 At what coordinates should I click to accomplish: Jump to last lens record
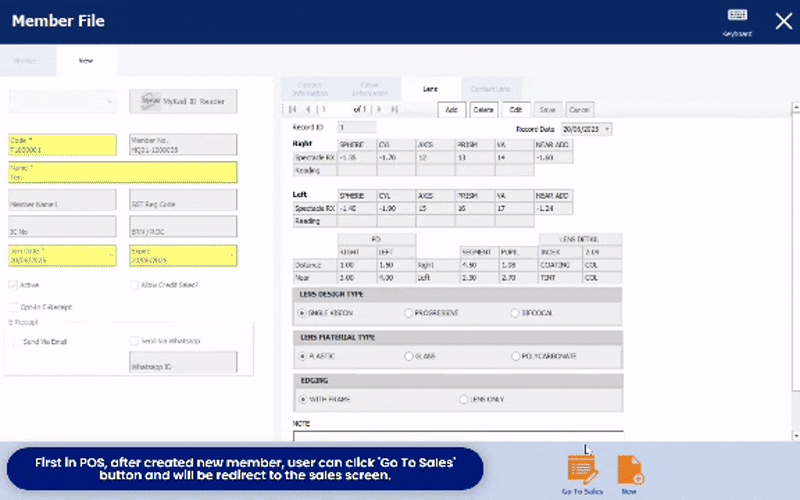(394, 109)
